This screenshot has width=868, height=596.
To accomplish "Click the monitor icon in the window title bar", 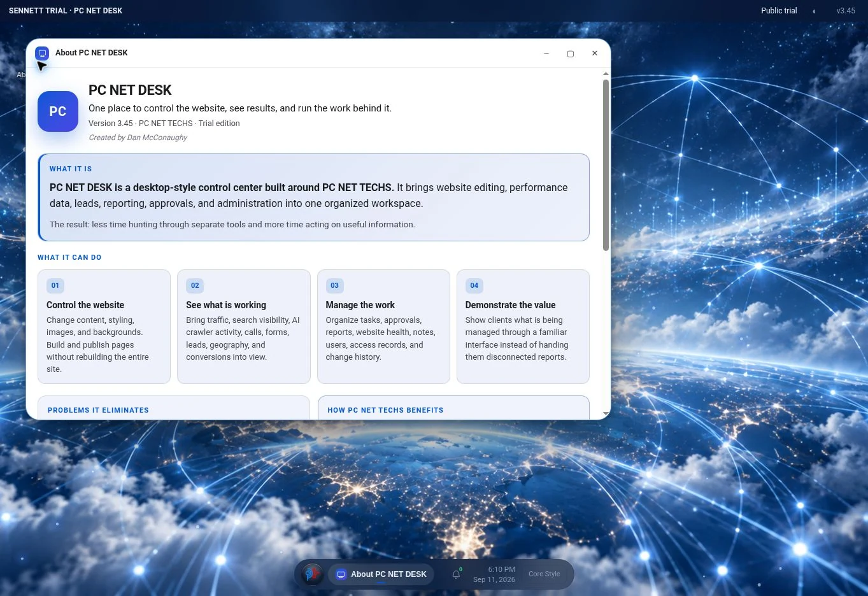I will (42, 53).
